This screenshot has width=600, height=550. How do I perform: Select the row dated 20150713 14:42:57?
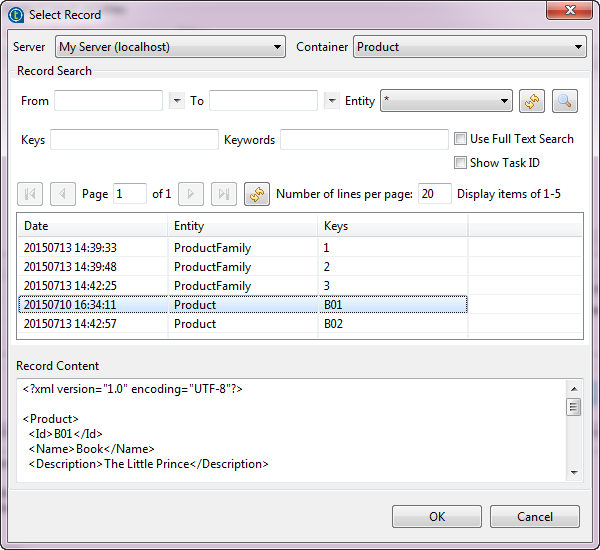pyautogui.click(x=243, y=324)
